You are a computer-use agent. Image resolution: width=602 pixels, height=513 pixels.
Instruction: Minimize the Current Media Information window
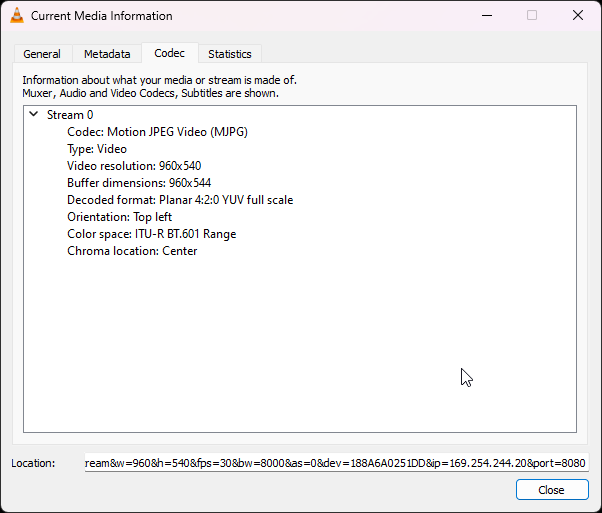click(487, 15)
